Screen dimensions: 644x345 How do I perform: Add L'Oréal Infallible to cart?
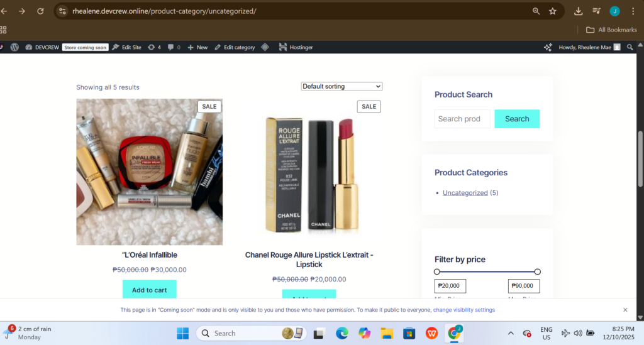(149, 290)
